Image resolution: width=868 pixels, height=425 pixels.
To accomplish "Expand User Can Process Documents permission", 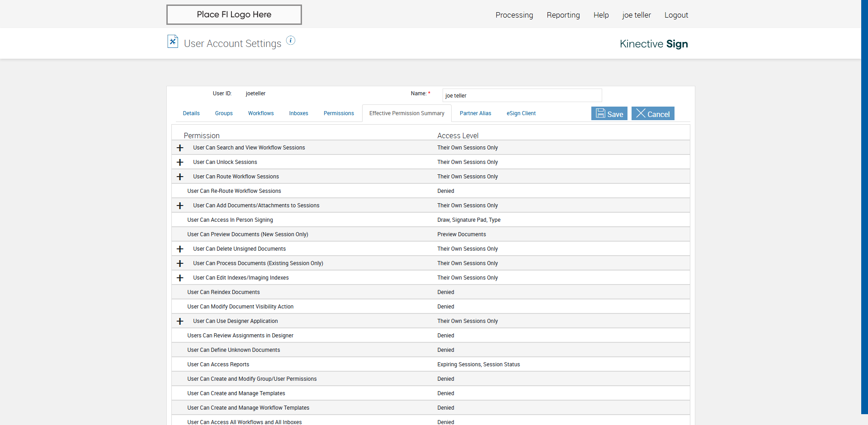I will pos(180,264).
